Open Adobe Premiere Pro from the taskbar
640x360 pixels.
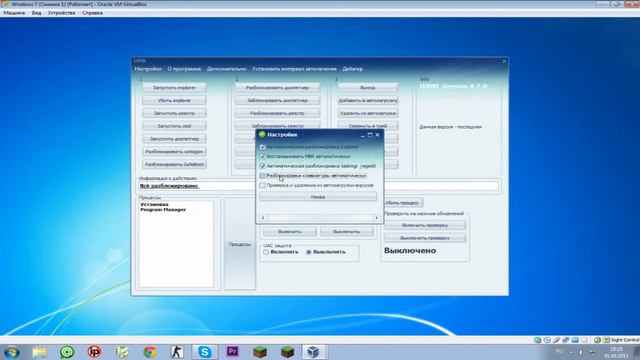(x=232, y=352)
